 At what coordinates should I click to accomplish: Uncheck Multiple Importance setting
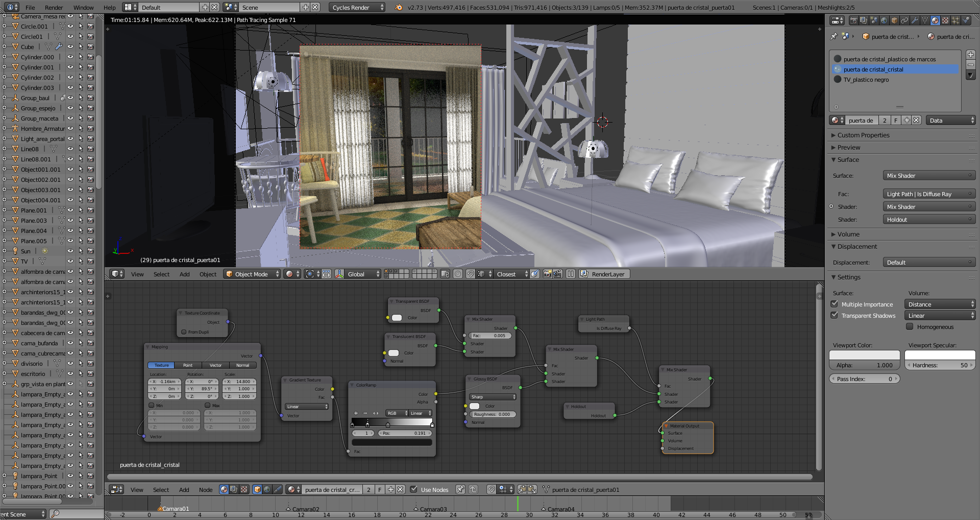(835, 304)
